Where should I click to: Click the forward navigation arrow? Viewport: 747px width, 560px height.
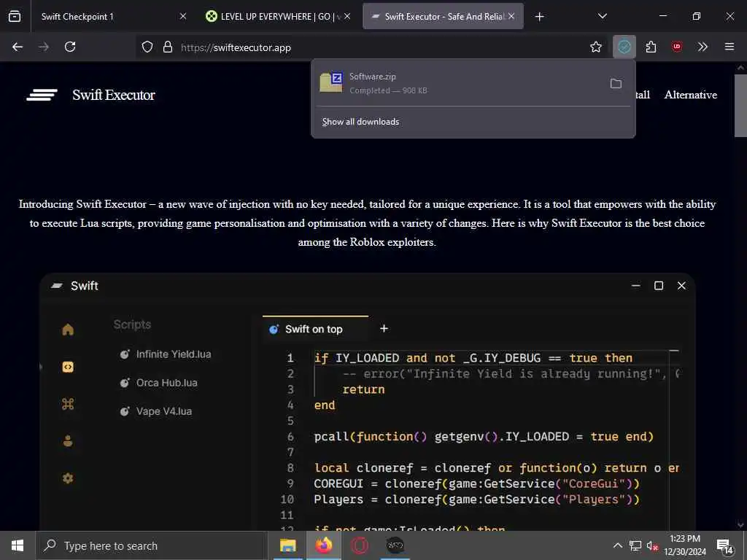[43, 47]
